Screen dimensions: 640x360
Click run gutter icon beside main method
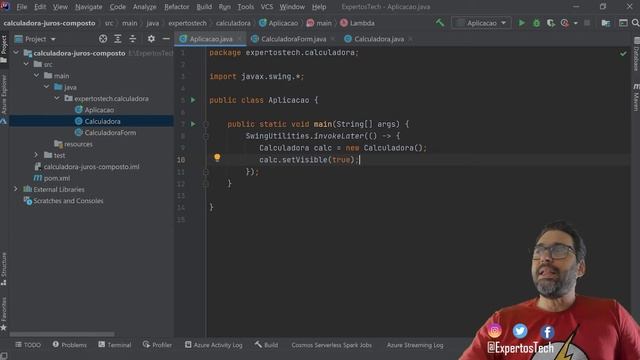point(193,124)
